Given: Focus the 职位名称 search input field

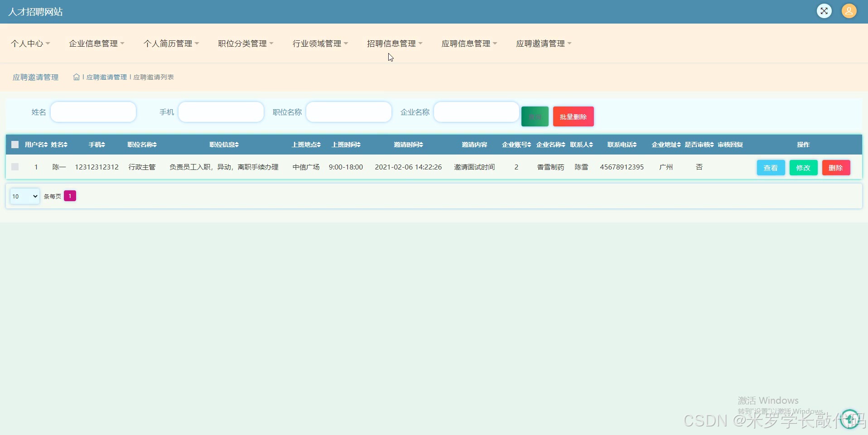Looking at the screenshot, I should click(x=349, y=112).
